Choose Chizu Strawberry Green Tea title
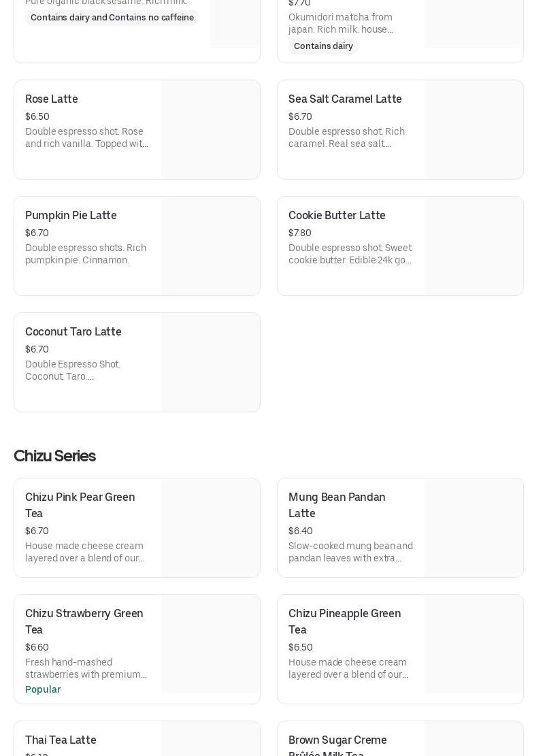 pyautogui.click(x=84, y=621)
